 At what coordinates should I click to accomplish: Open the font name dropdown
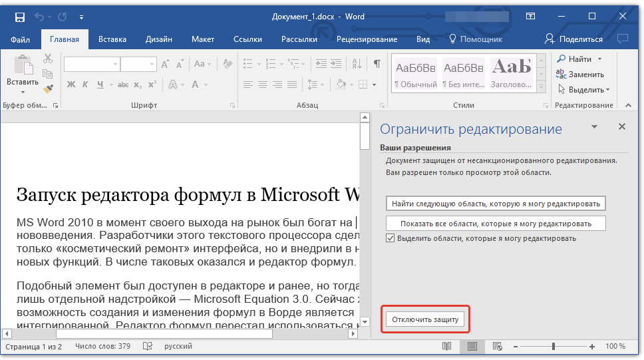115,65
